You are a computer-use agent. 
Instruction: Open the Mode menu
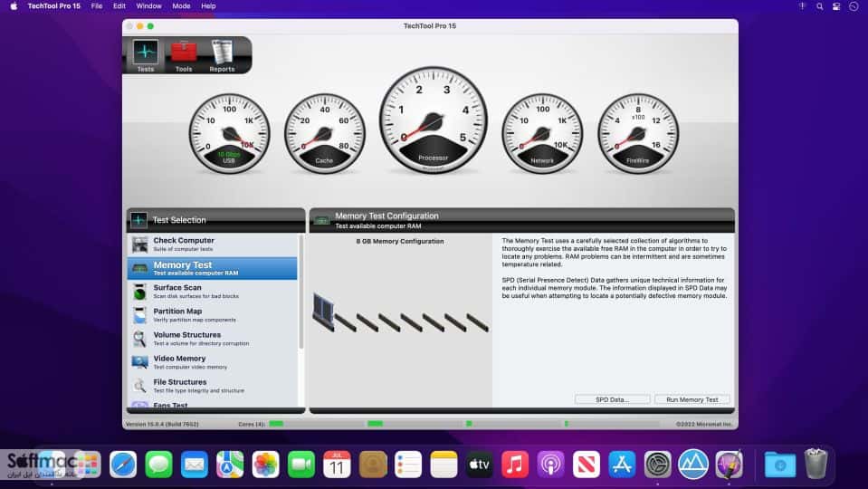point(181,6)
